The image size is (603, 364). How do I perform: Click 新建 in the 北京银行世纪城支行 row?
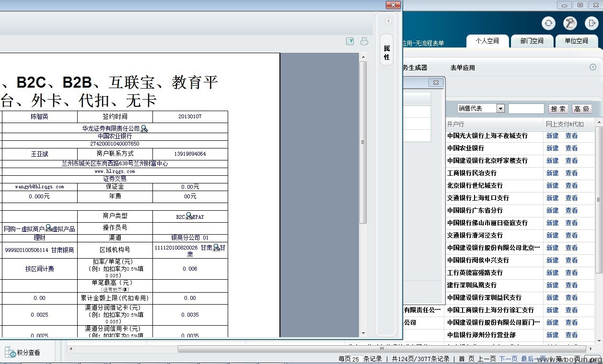[552, 185]
